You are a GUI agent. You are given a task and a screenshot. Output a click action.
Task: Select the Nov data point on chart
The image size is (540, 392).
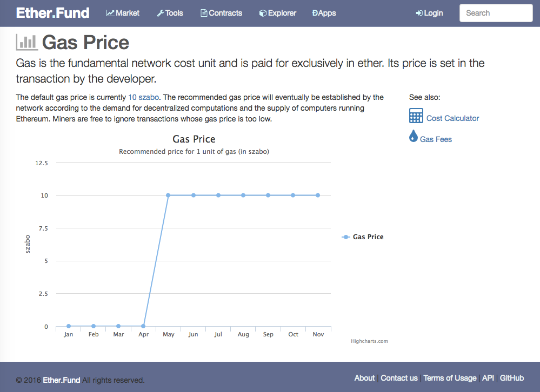coord(318,195)
